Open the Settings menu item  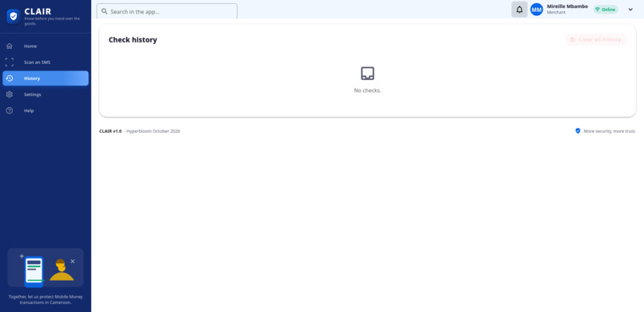[46, 94]
